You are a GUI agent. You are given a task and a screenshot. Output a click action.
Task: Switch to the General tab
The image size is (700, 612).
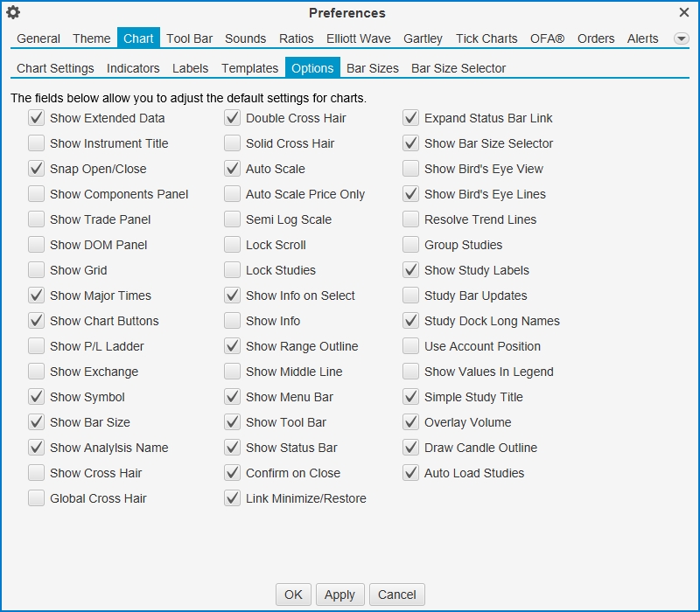pyautogui.click(x=38, y=38)
